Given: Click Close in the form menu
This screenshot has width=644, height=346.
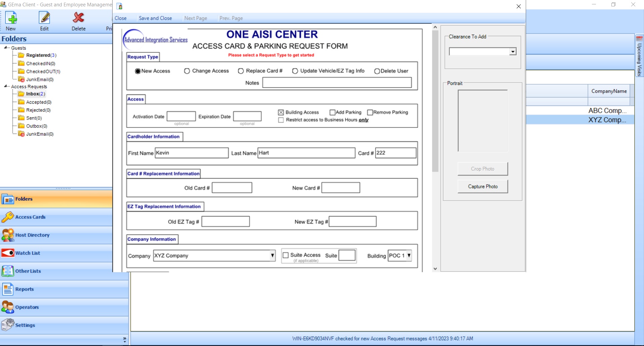Looking at the screenshot, I should pyautogui.click(x=121, y=18).
